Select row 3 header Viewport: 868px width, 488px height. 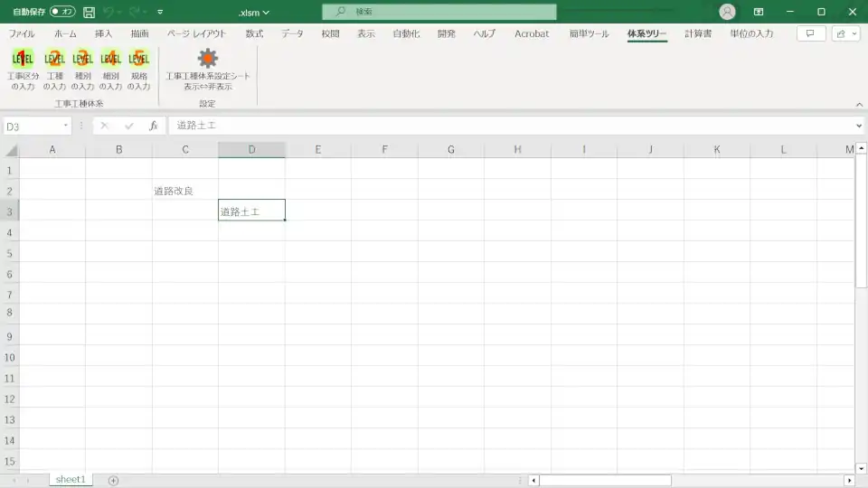point(9,211)
